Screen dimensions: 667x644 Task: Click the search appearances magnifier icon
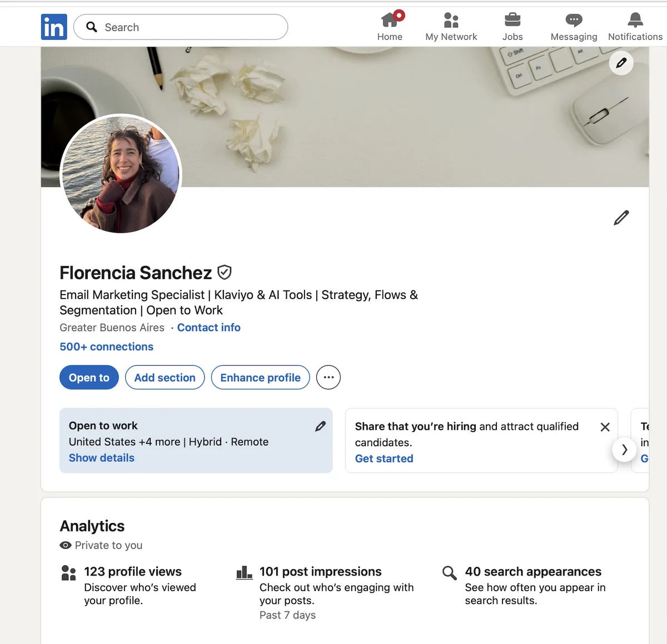449,573
